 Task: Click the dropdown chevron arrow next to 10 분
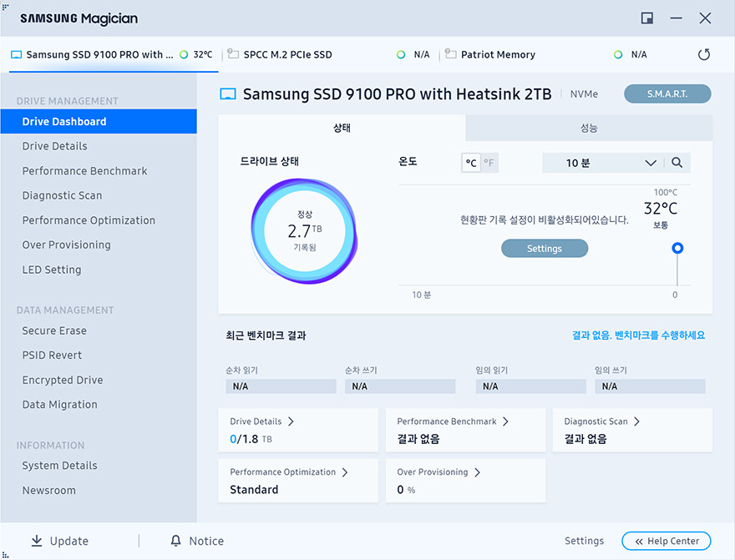pyautogui.click(x=651, y=163)
